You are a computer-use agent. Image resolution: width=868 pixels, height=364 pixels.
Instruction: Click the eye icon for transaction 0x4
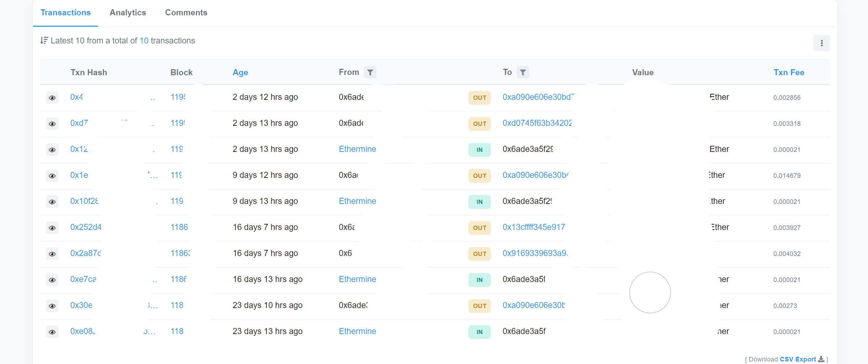point(52,98)
